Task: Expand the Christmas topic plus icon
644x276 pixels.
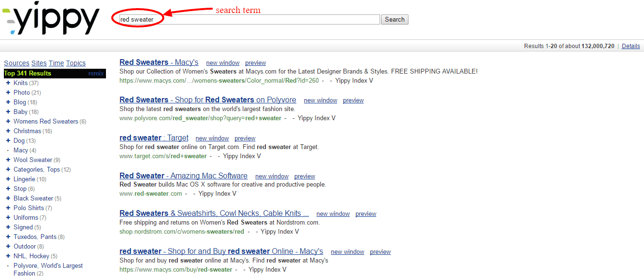Action: tap(8, 131)
